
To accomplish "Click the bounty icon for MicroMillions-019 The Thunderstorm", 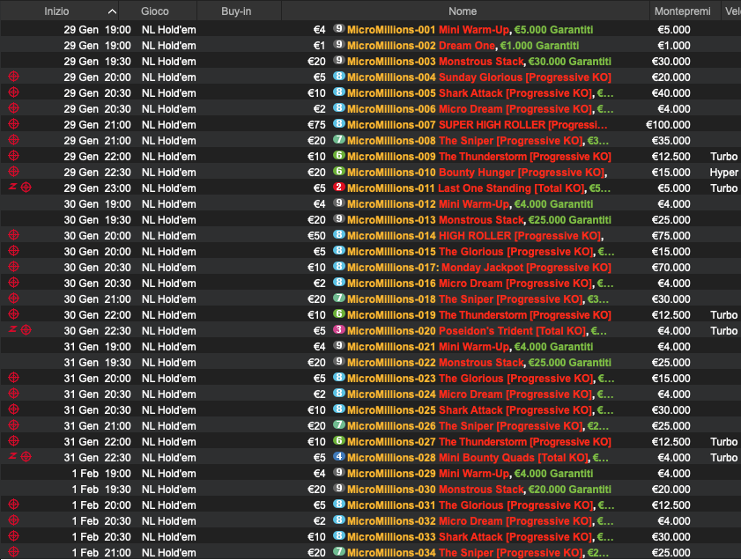I will point(14,314).
